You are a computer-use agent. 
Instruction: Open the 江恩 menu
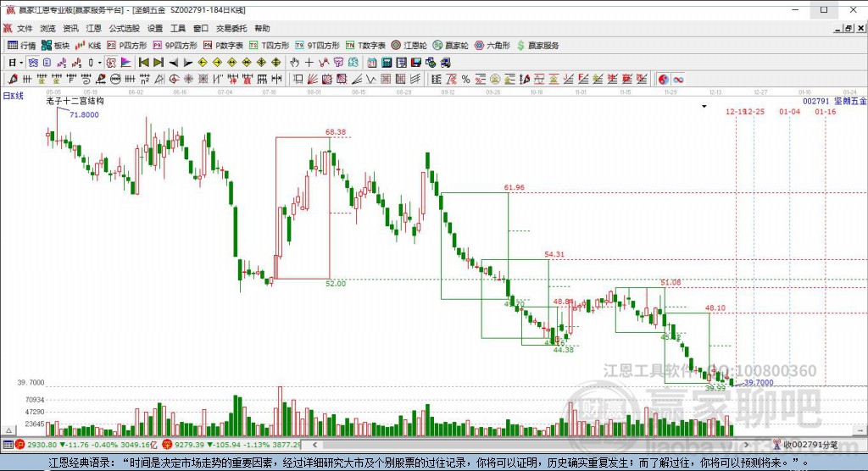tap(93, 28)
